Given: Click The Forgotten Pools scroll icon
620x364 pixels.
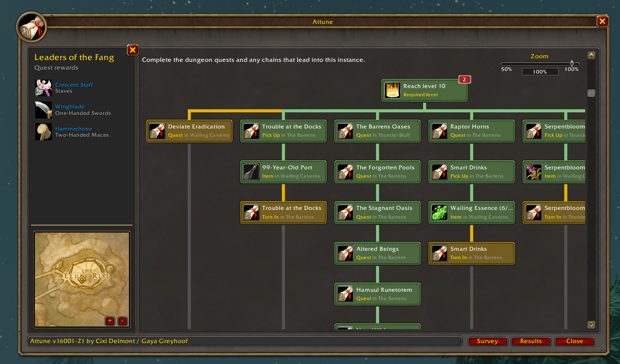Looking at the screenshot, I should (346, 172).
